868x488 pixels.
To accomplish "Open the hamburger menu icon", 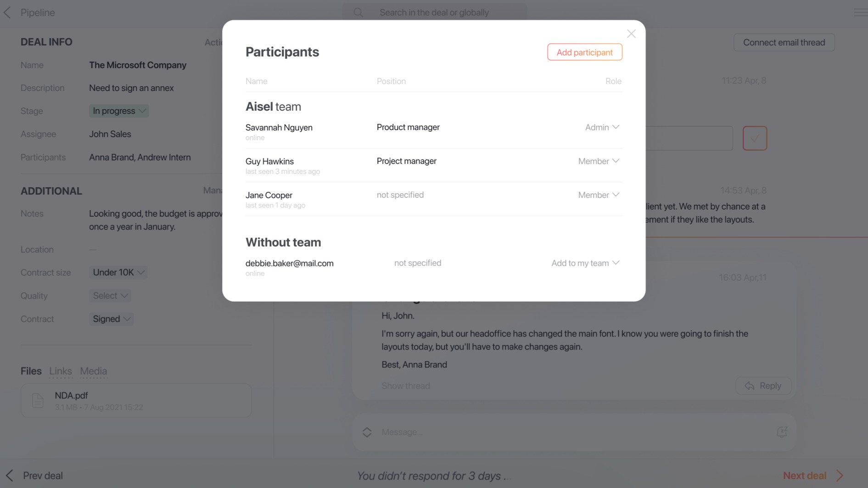I will tap(860, 12).
